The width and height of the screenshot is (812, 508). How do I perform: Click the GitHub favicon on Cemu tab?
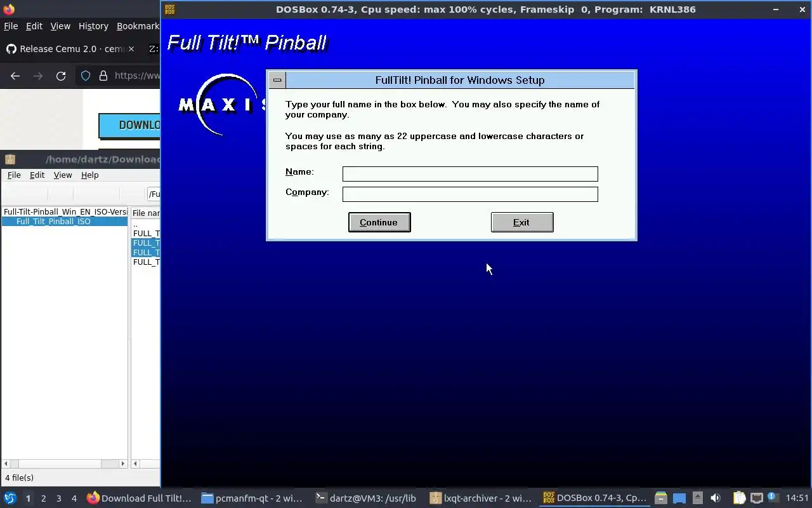[11, 49]
